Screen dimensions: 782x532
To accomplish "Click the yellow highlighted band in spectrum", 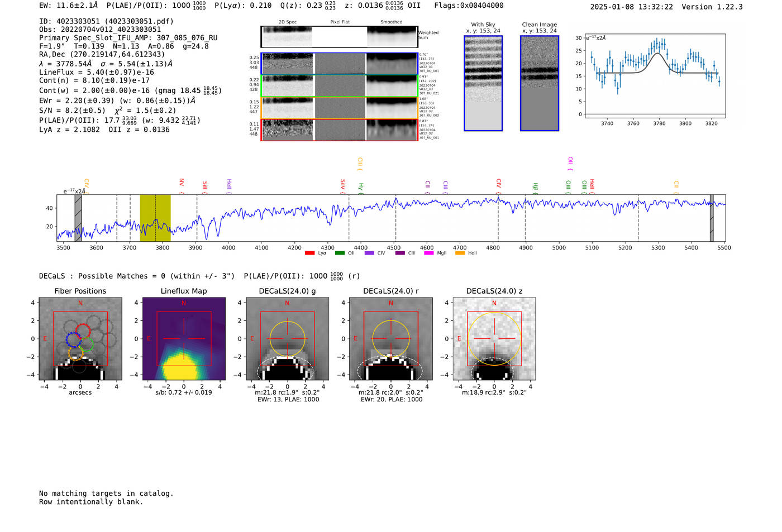I will pos(155,218).
